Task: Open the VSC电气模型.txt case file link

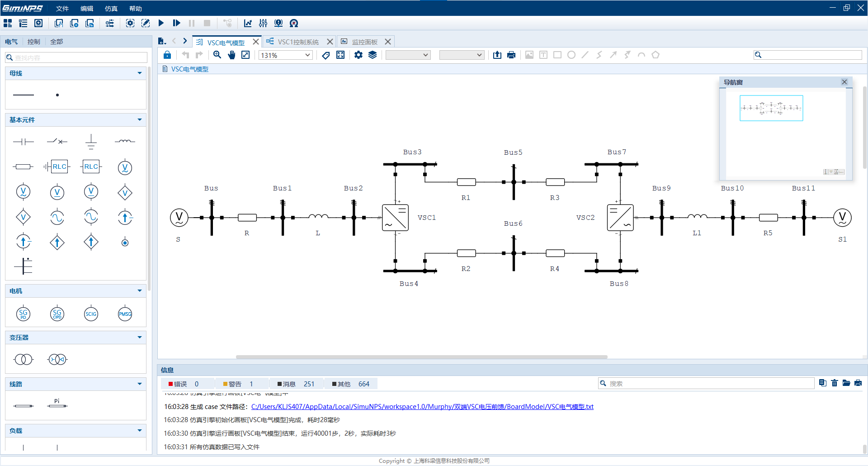Action: pos(422,407)
